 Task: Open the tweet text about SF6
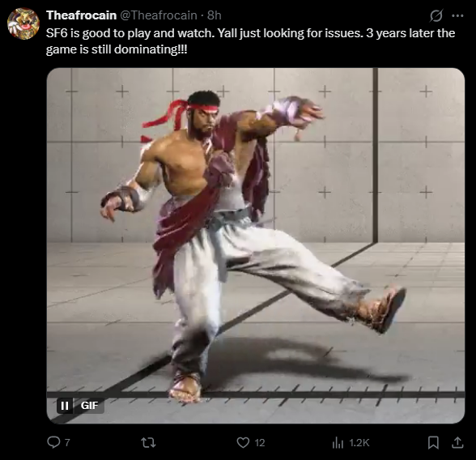tap(250, 41)
